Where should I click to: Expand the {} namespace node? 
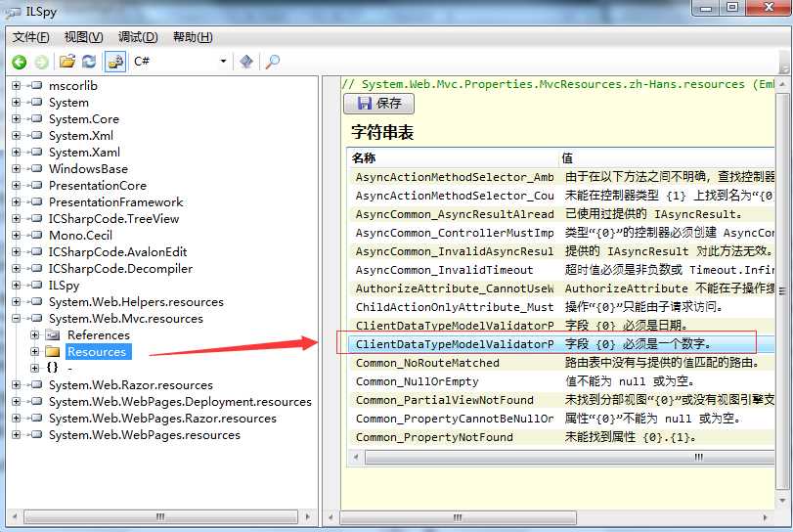[34, 368]
